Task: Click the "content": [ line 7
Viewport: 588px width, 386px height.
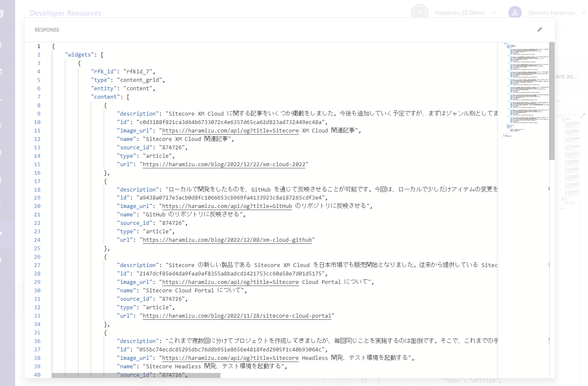Action: (x=110, y=97)
